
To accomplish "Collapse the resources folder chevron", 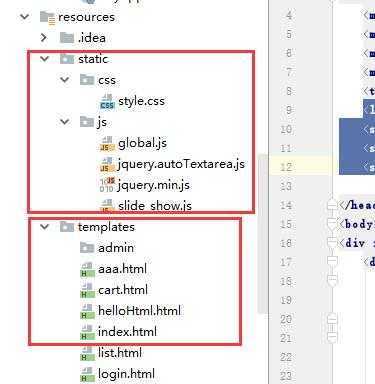I will coord(25,16).
